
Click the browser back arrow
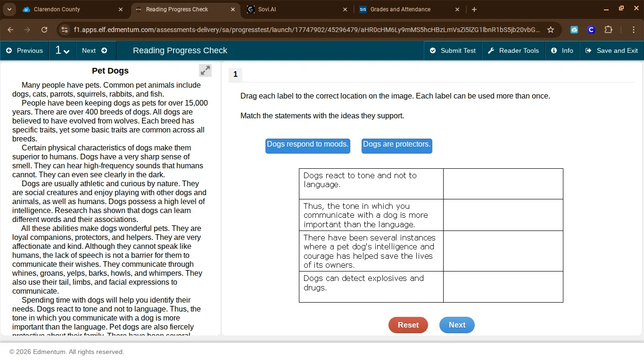pos(10,30)
